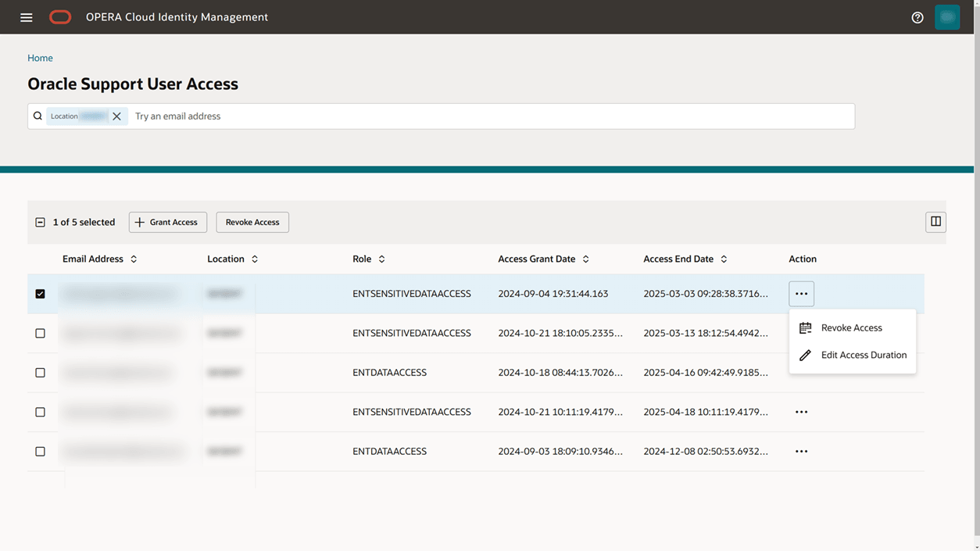Screen dimensions: 980x551
Task: Click ENTDATAACCESS in the 2024-10-18 row
Action: [389, 373]
